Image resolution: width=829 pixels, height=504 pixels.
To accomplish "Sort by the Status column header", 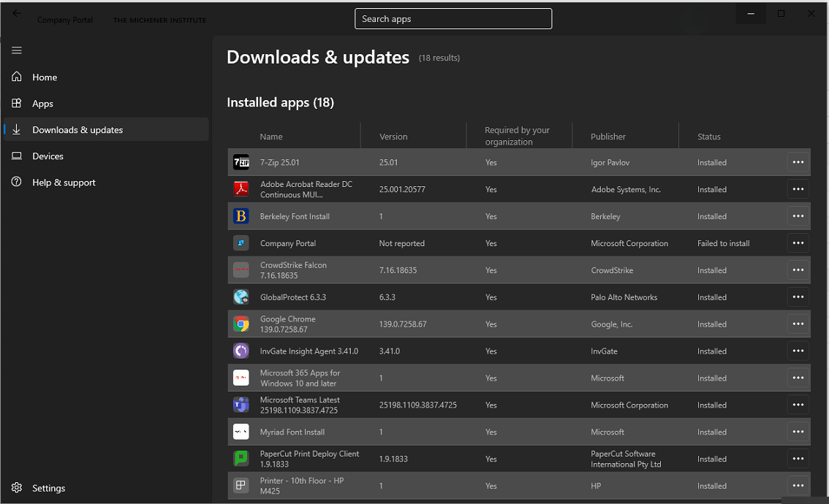I will pyautogui.click(x=708, y=137).
